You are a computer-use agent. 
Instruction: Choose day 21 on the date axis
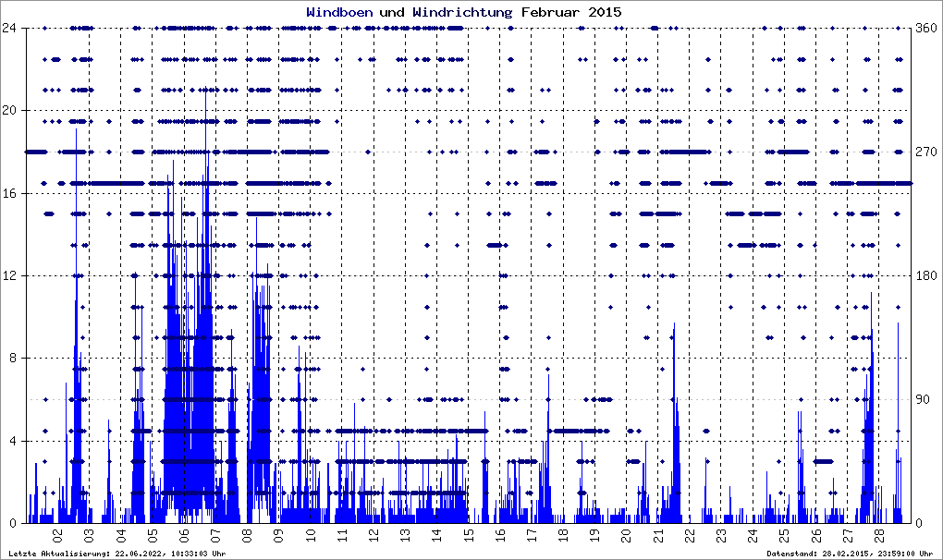point(657,537)
